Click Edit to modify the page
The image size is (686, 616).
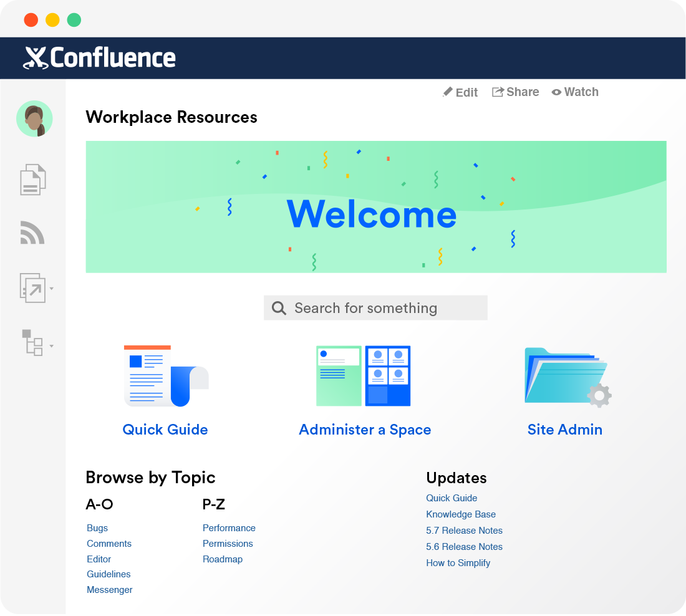click(460, 92)
